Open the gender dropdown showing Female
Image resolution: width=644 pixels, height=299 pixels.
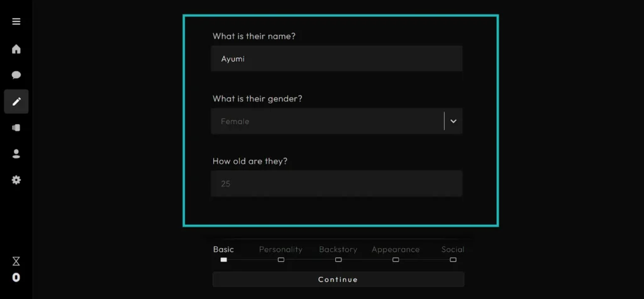click(327, 121)
